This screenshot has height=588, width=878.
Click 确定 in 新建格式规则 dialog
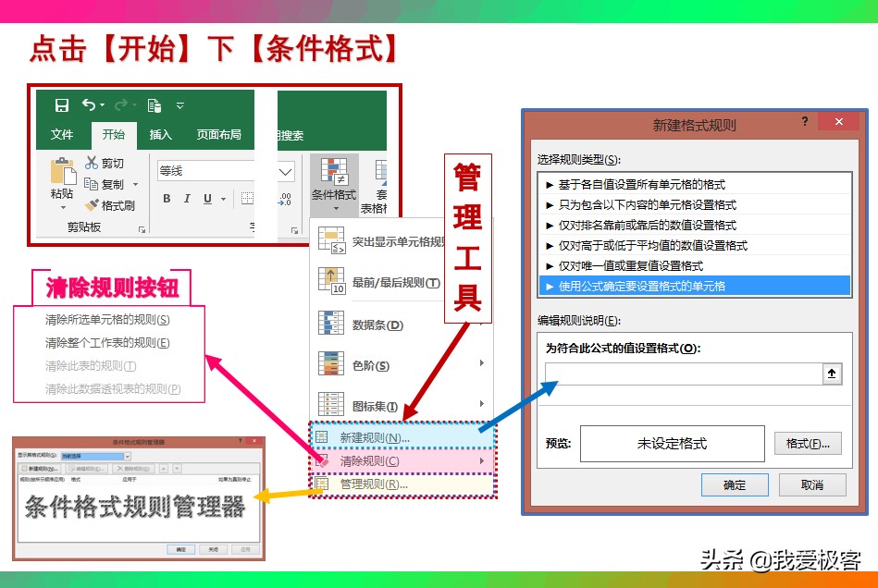[x=735, y=485]
